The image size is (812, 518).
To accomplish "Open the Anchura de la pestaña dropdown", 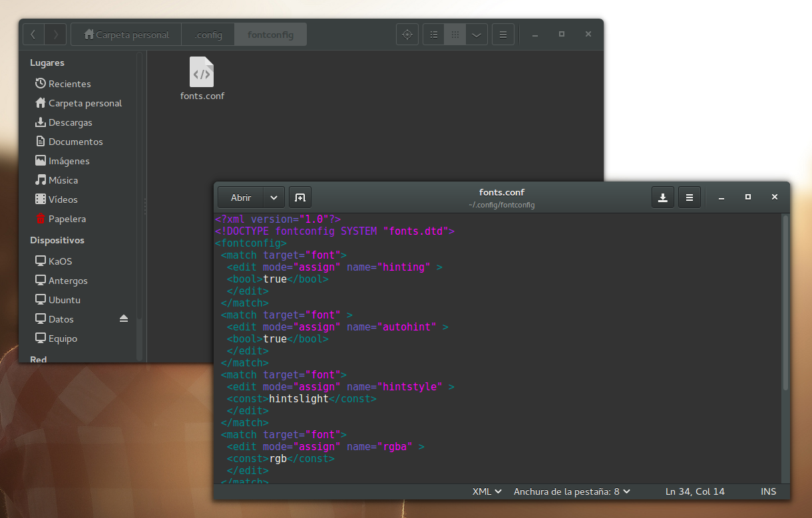I will click(x=572, y=491).
